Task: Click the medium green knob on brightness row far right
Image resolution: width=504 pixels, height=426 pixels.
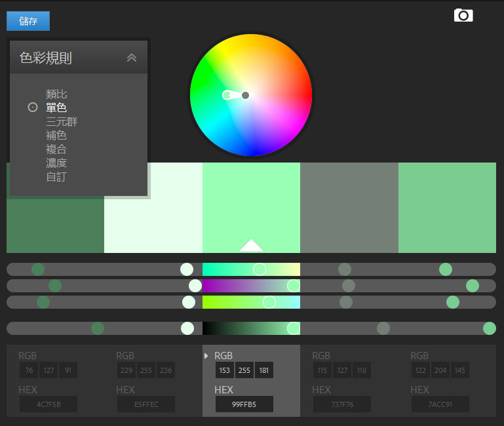Action: click(x=490, y=328)
